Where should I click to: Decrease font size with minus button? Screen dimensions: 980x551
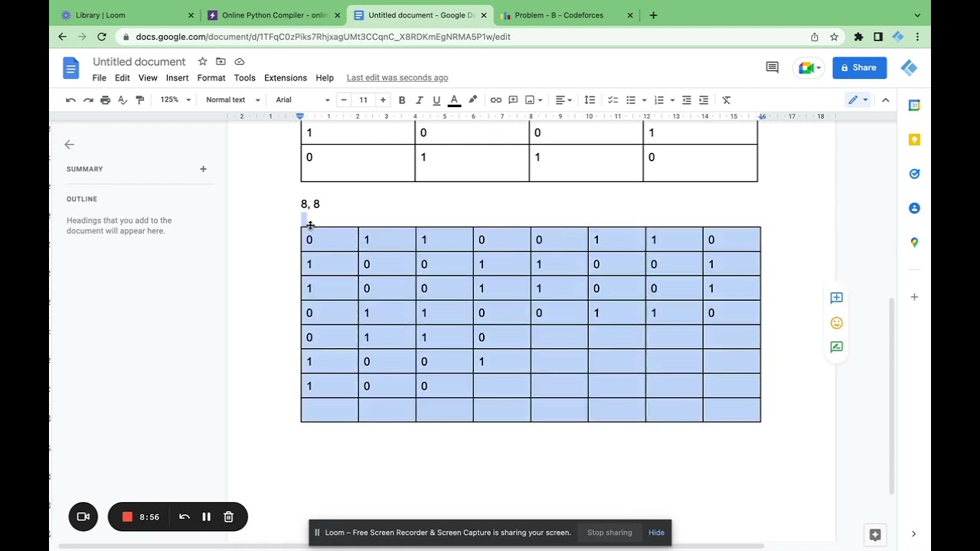344,100
